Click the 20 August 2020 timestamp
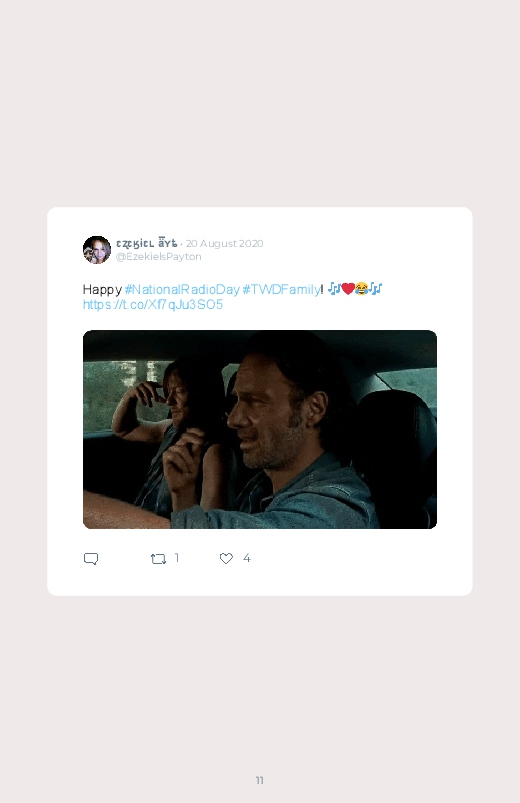Viewport: 520px width, 803px height. 224,243
